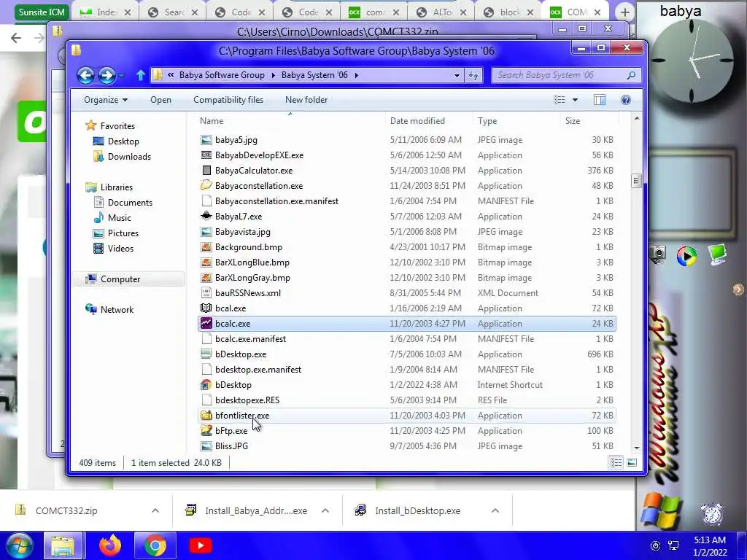
Task: Select the bDesktop internet shortcut icon
Action: pyautogui.click(x=206, y=385)
